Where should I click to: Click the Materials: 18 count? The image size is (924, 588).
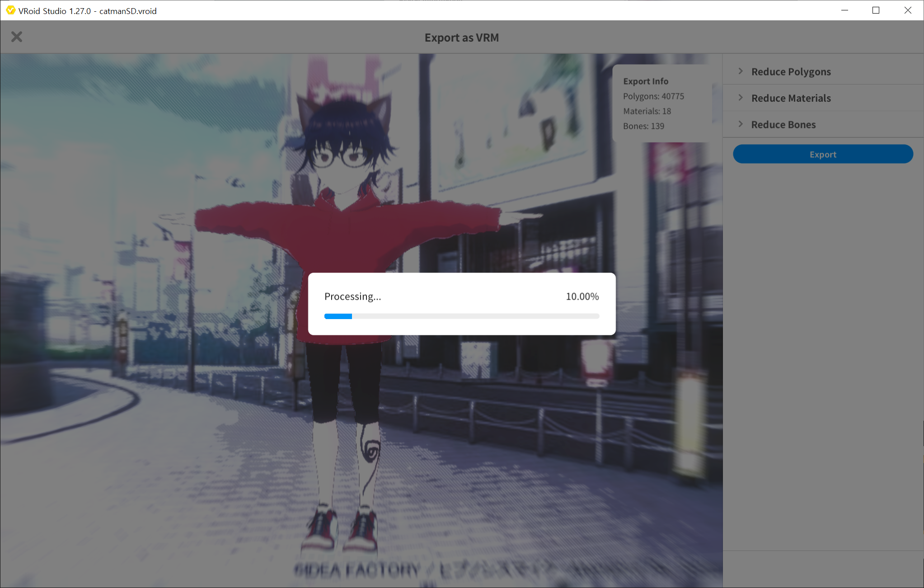pos(647,111)
